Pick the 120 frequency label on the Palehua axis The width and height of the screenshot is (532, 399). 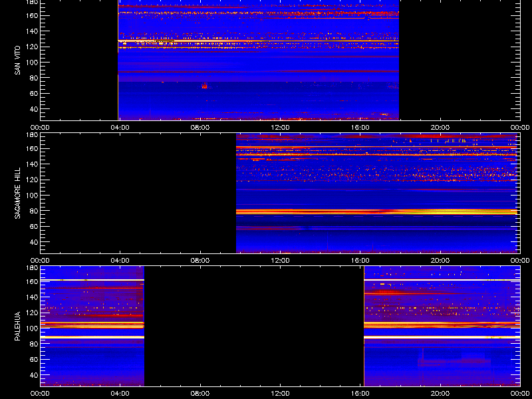[x=33, y=313]
